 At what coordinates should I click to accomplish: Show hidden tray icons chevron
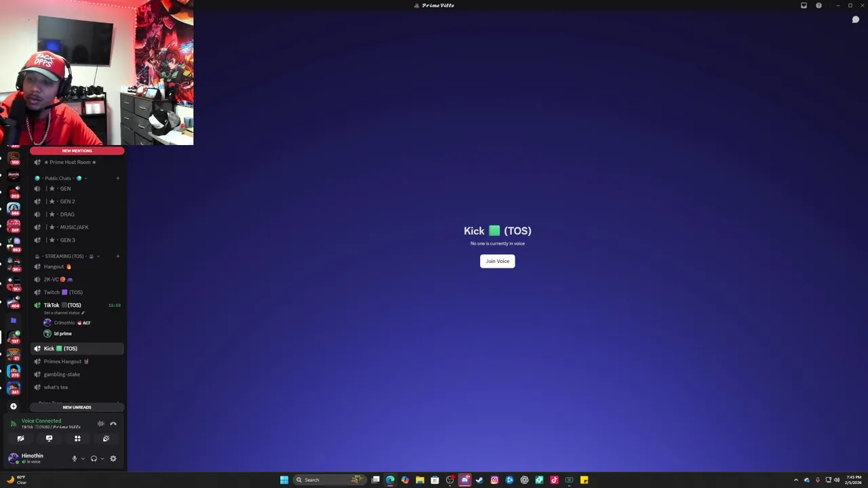point(796,480)
